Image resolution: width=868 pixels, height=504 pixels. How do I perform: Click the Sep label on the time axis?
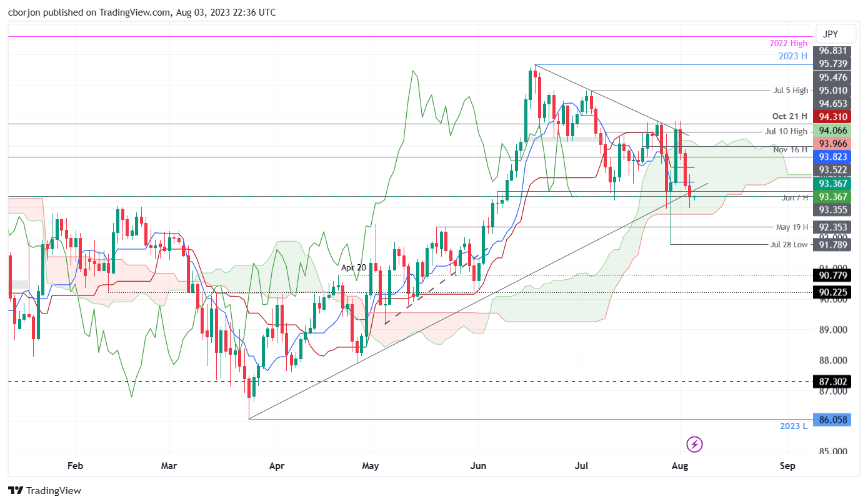787,466
